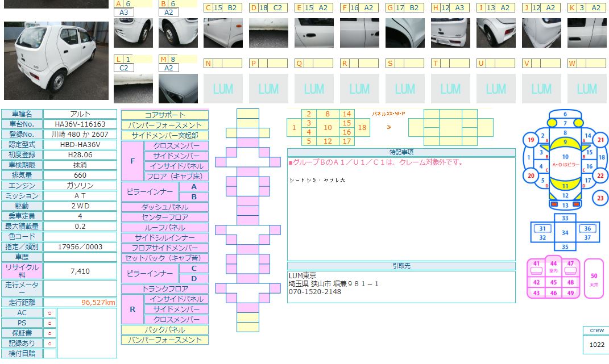Select rear bumper zone 13 on diagram
Screen dimensions: 609x364
point(565,205)
